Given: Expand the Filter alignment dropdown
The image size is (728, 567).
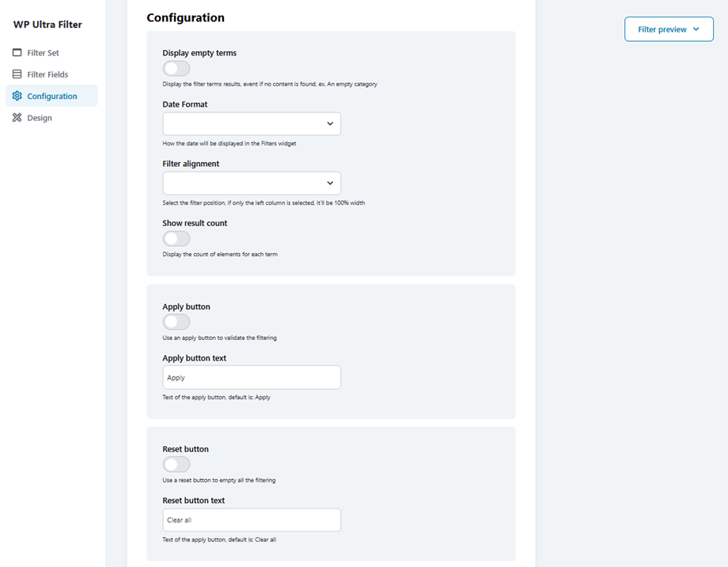Looking at the screenshot, I should tap(252, 183).
